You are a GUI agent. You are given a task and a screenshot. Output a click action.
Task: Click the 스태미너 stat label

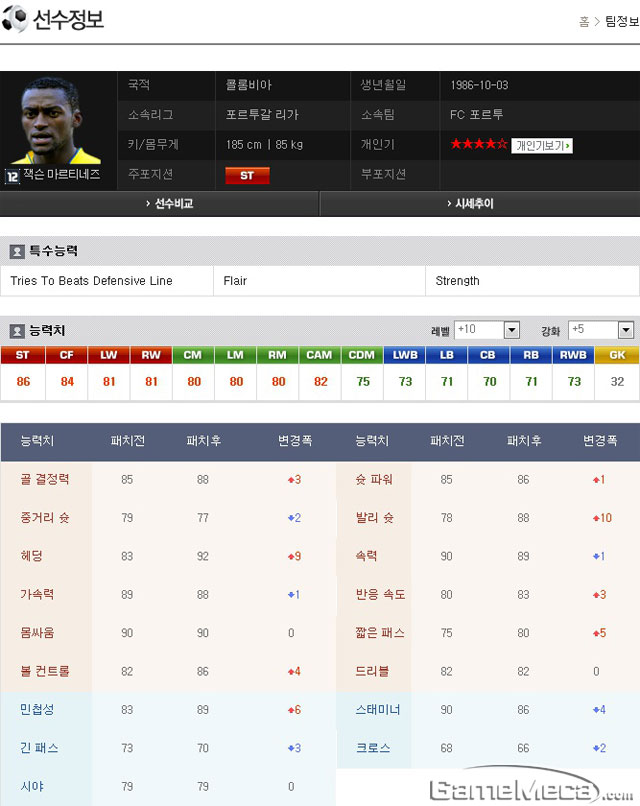(378, 710)
